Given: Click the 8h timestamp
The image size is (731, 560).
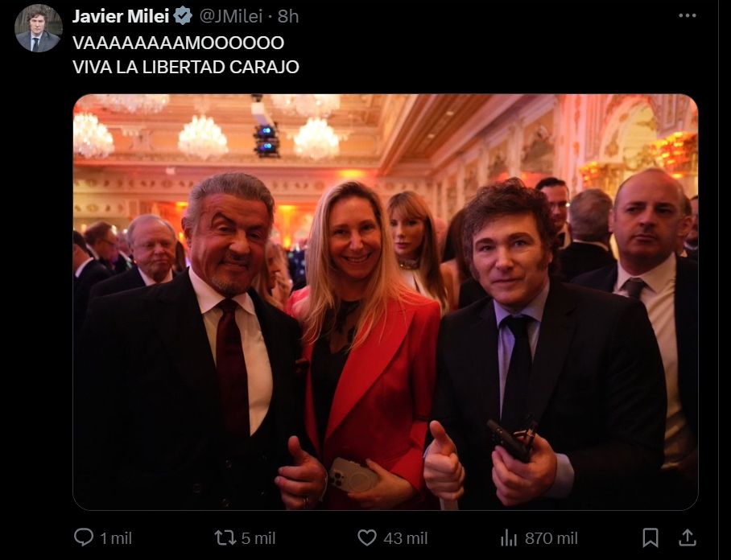Looking at the screenshot, I should (x=288, y=17).
